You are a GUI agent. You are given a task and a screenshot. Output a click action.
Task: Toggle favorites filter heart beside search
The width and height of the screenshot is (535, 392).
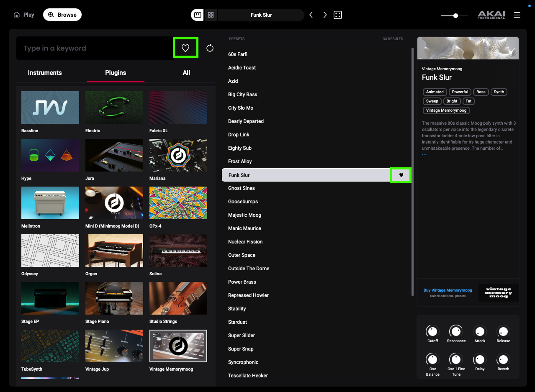pos(185,48)
